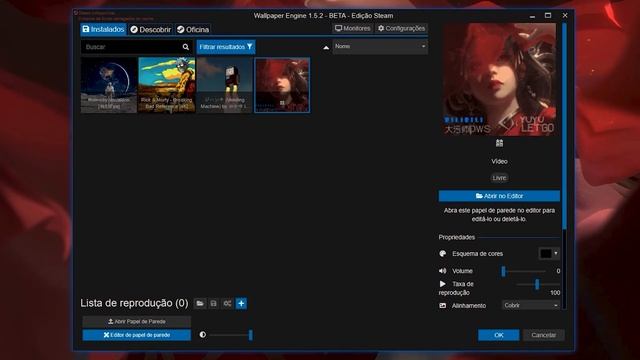Viewport: 640px width, 360px height.
Task: Open Configurações settings
Action: pyautogui.click(x=401, y=28)
